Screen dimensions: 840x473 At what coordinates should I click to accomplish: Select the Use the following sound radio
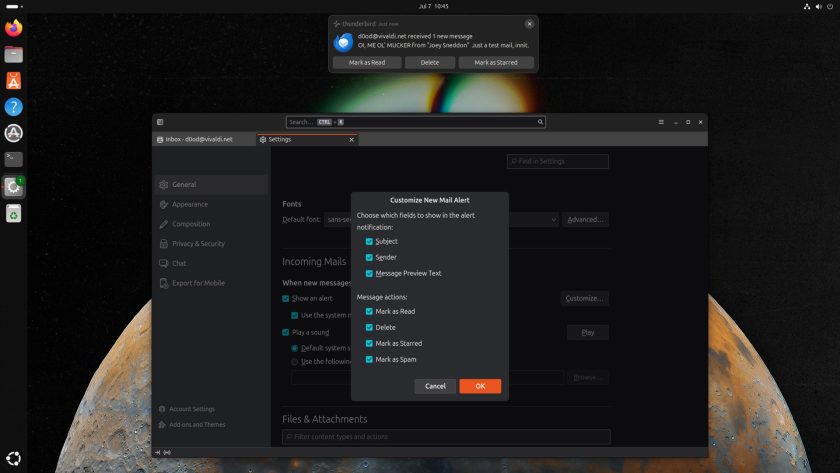click(295, 362)
